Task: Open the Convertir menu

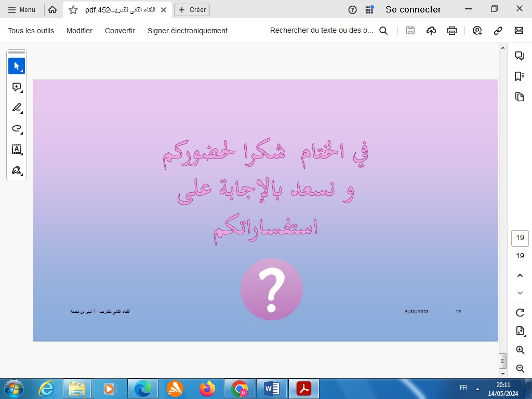Action: (120, 31)
